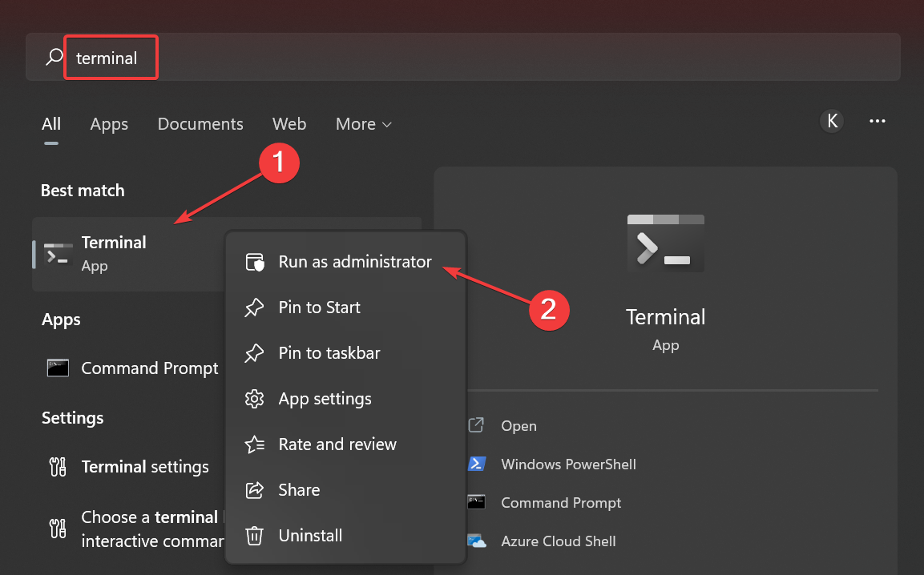Click the trash icon beside Uninstall
Screen dimensions: 924x575
[255, 536]
